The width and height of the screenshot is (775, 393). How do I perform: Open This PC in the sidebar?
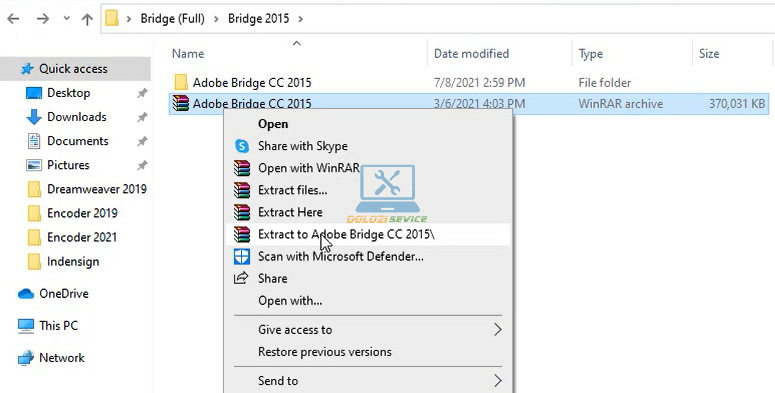point(58,326)
